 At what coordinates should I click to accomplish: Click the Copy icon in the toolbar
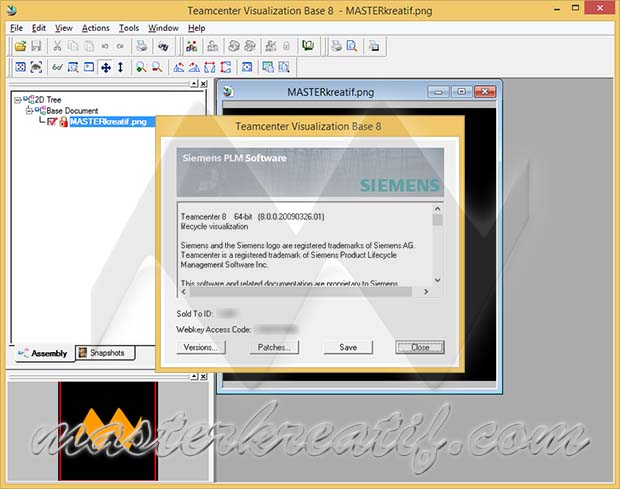[x=73, y=47]
